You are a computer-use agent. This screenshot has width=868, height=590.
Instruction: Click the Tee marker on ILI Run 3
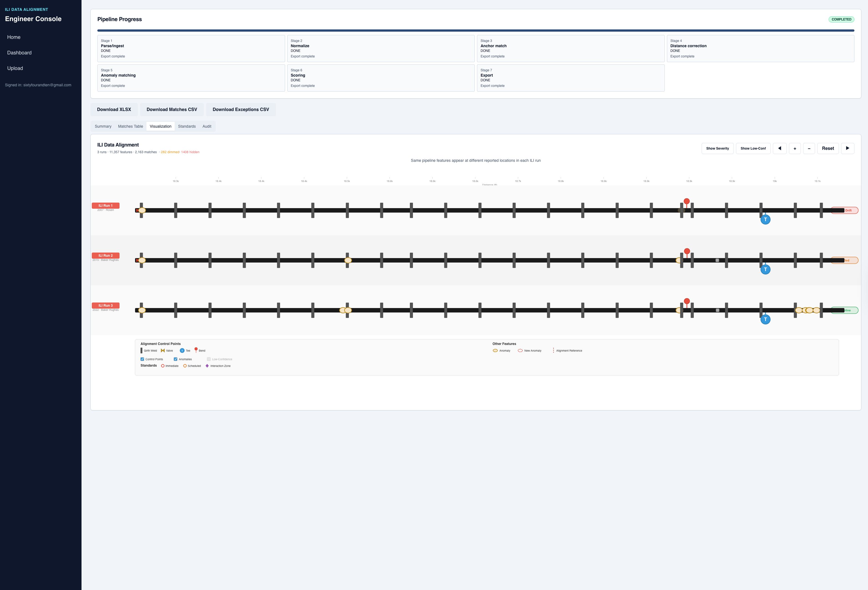(x=765, y=319)
